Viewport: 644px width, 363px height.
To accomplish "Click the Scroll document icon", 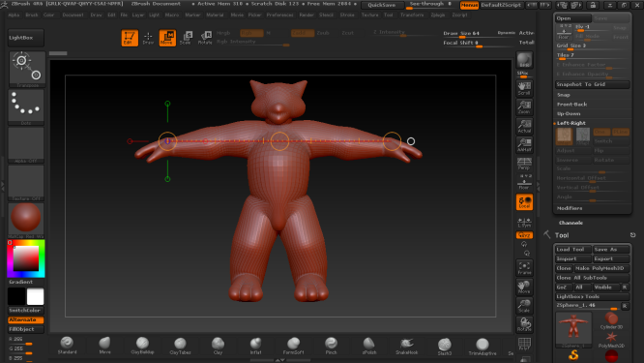I will pos(524,88).
